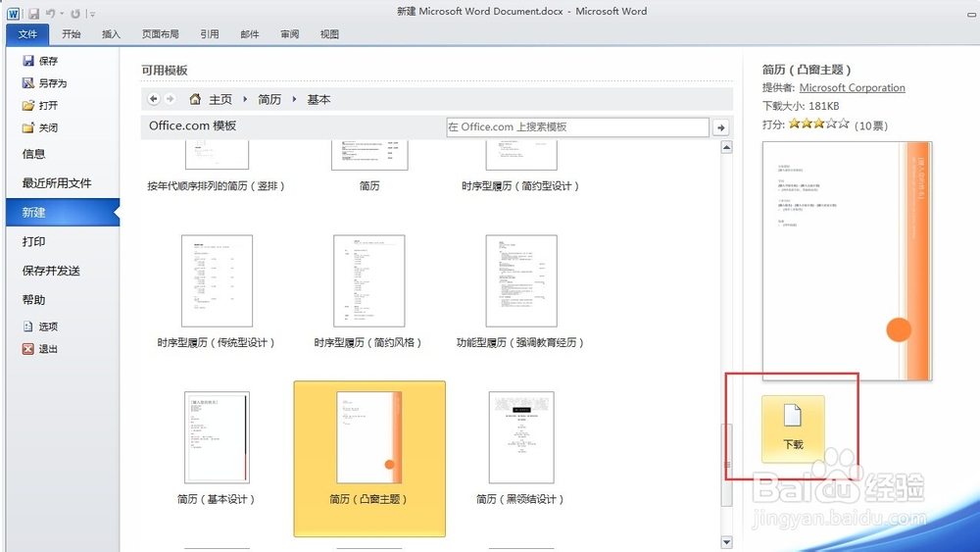Click the Redo icon in title bar
This screenshot has height=552, width=980.
coord(75,13)
